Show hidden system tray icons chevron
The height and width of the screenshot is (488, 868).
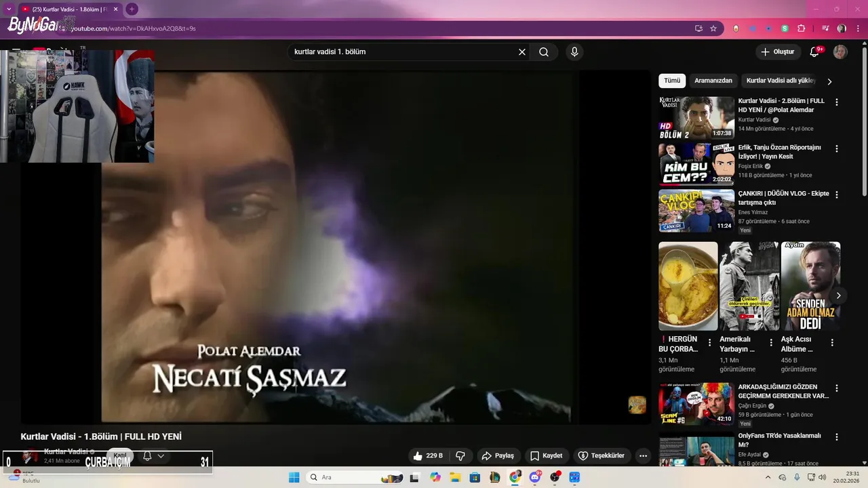[x=767, y=477]
